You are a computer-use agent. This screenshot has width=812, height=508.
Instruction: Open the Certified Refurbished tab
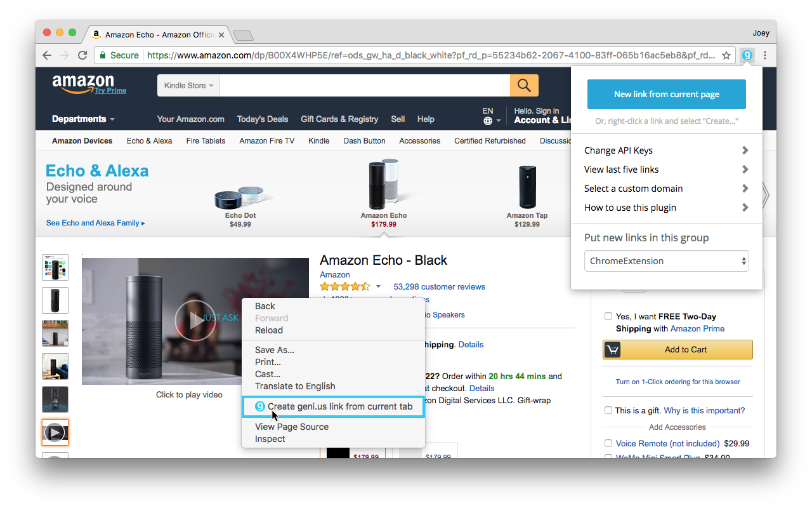(490, 141)
